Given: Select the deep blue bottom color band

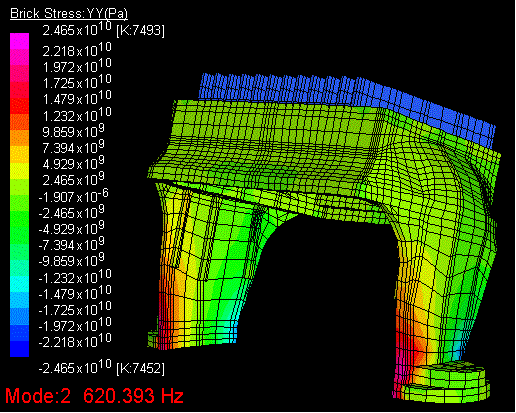Looking at the screenshot, I should (19, 349).
